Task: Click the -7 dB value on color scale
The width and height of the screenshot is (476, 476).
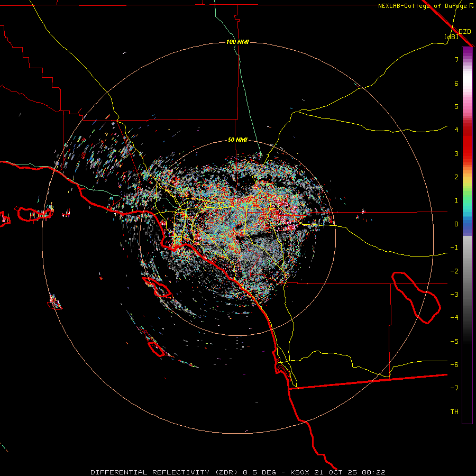Action: pyautogui.click(x=454, y=388)
